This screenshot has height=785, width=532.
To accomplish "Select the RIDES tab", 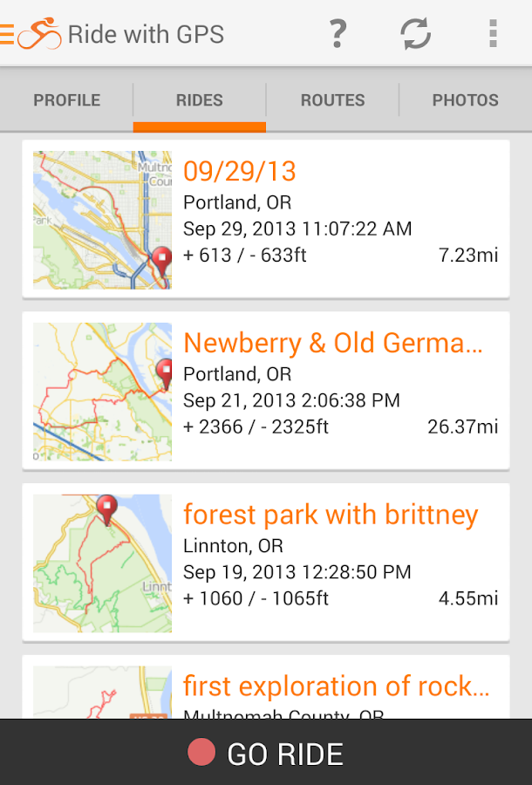I will coord(198,100).
